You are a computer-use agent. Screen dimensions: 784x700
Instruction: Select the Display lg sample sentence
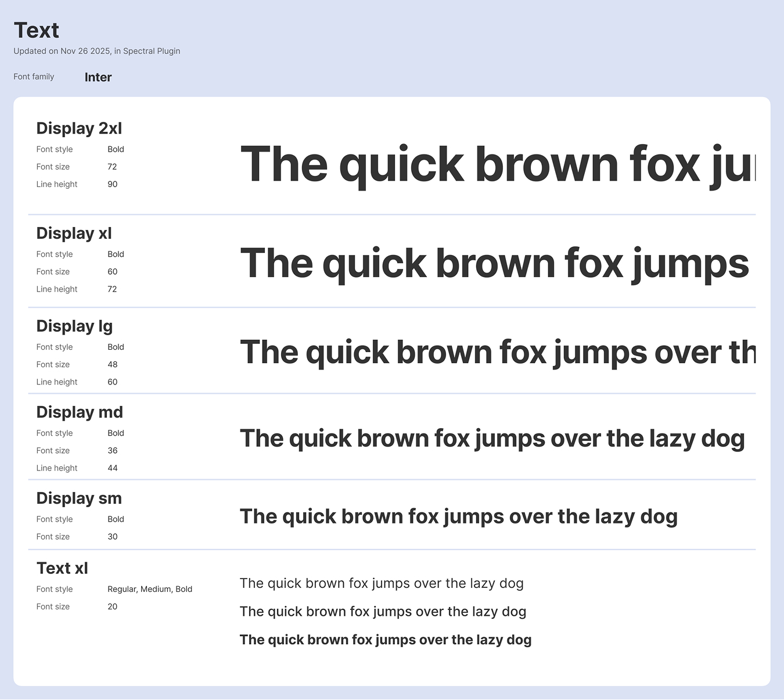[497, 353]
